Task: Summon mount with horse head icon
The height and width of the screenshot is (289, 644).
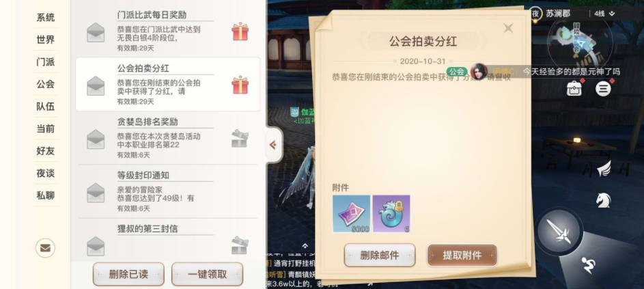Action: pyautogui.click(x=603, y=200)
